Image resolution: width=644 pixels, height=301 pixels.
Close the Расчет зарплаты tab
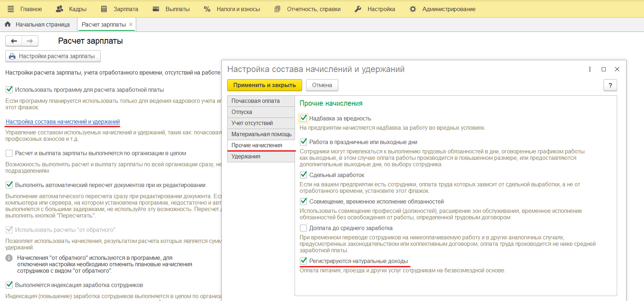point(131,24)
